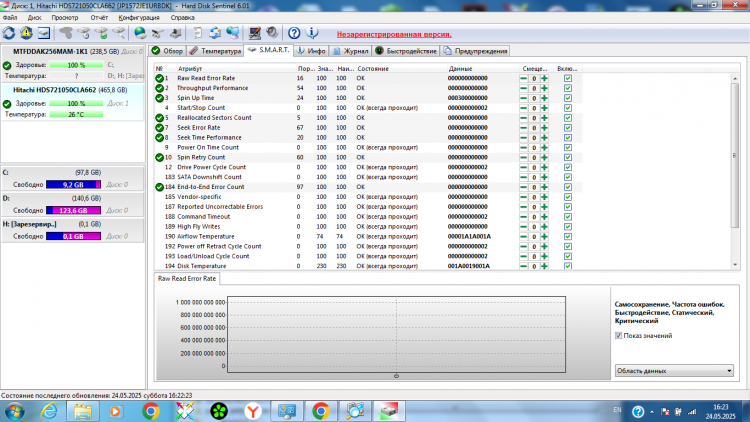
Task: Click Hard Disk Sentinel taskbar icon
Action: pyautogui.click(x=389, y=411)
